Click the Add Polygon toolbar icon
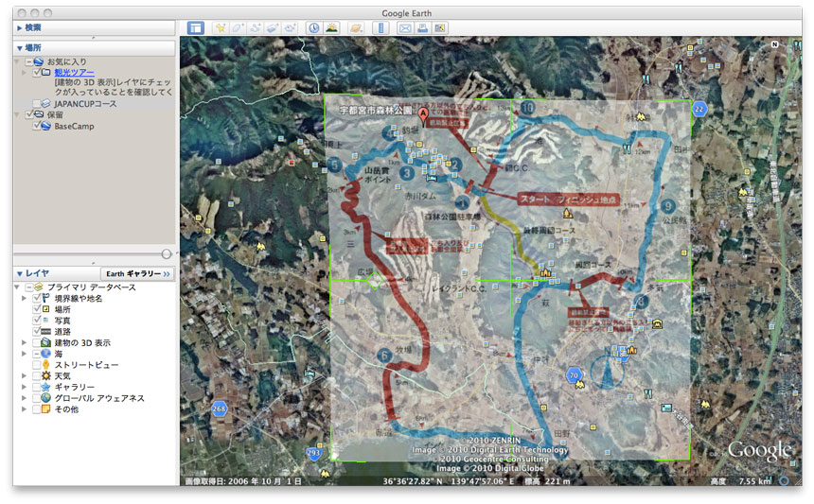 238,28
